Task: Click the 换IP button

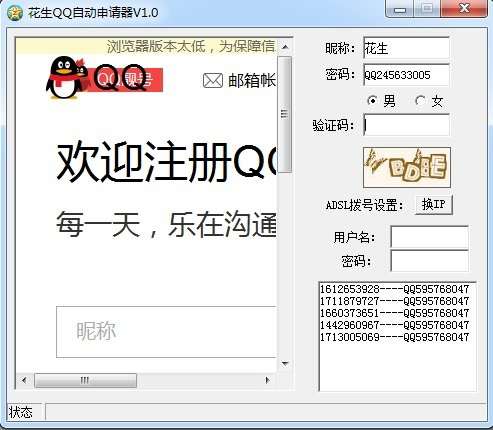Action: point(434,204)
